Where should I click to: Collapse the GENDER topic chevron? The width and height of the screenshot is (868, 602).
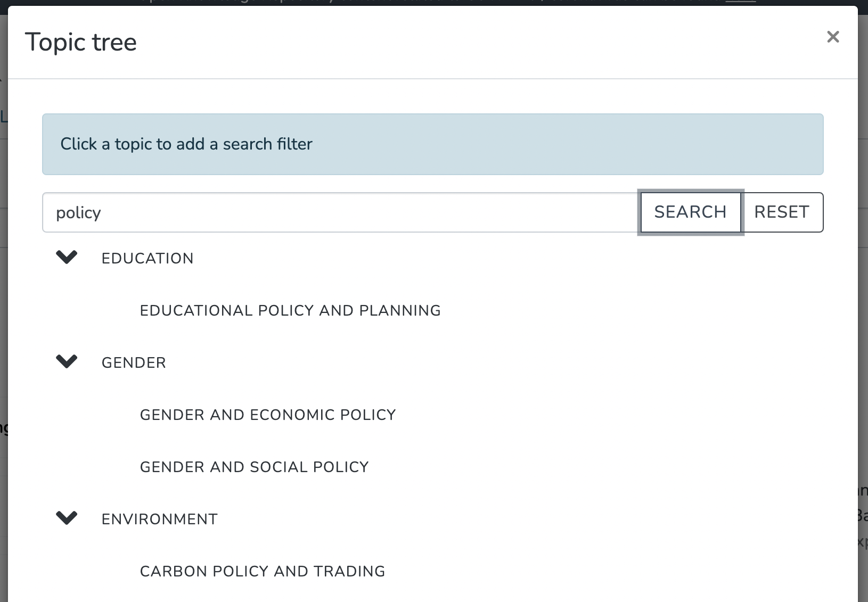pyautogui.click(x=67, y=362)
